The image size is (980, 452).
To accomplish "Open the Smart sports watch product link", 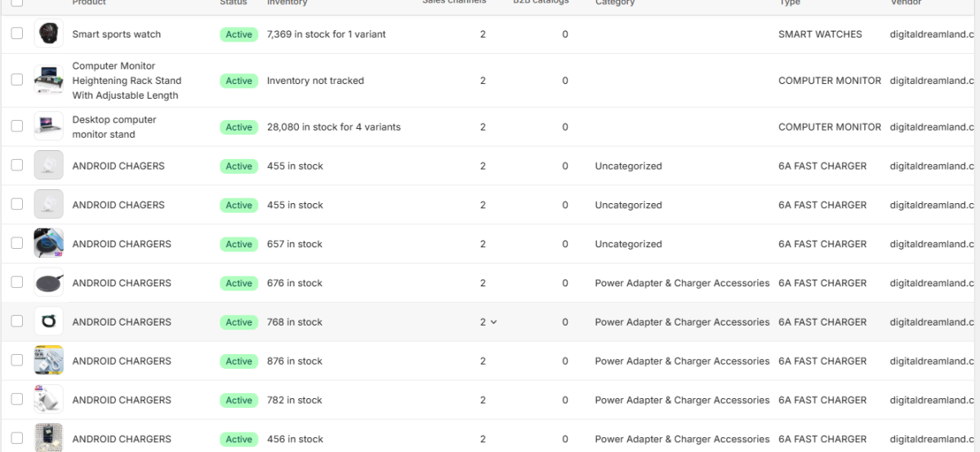I will pos(117,34).
